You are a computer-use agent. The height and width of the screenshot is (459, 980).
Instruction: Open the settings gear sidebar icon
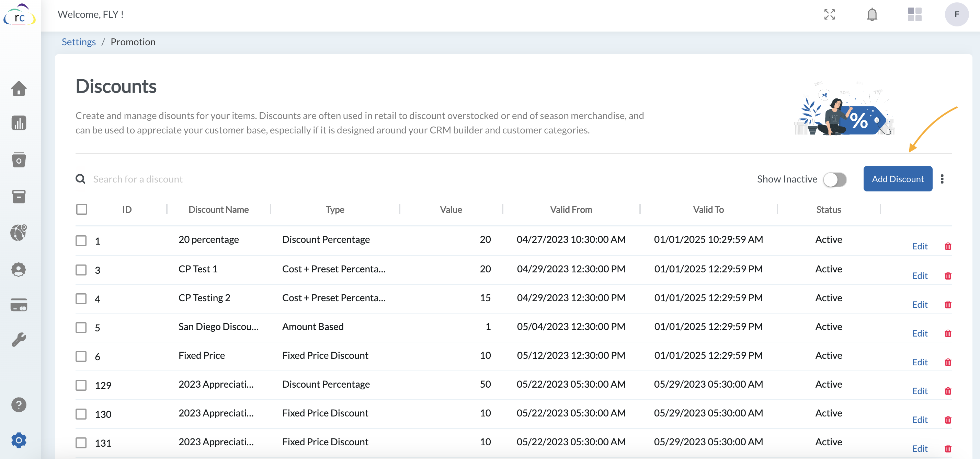pyautogui.click(x=19, y=440)
